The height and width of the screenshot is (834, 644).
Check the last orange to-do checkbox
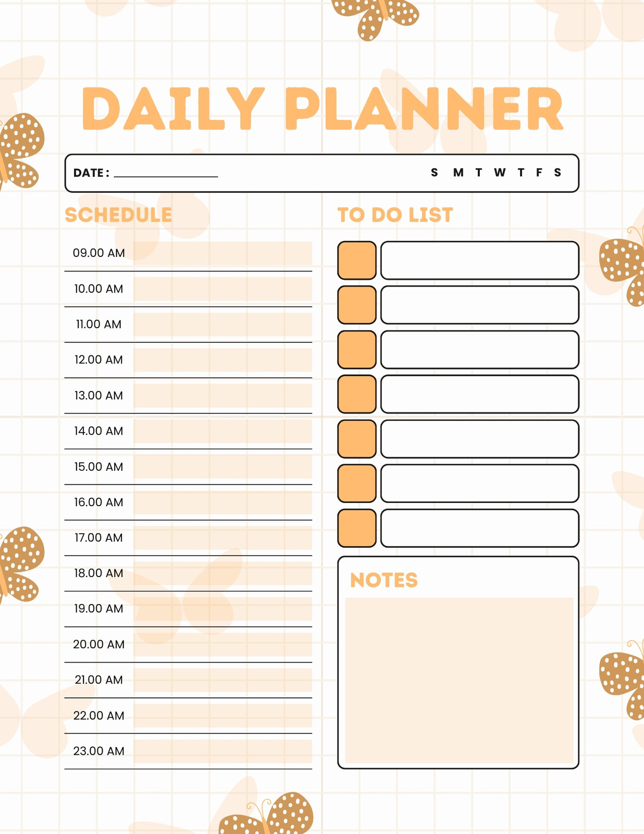click(357, 528)
